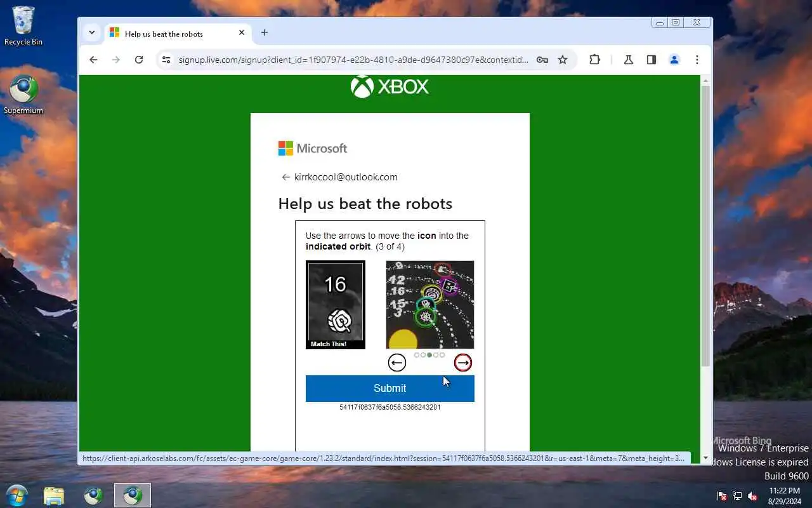Click the address bar URL
This screenshot has height=508, width=812.
353,60
